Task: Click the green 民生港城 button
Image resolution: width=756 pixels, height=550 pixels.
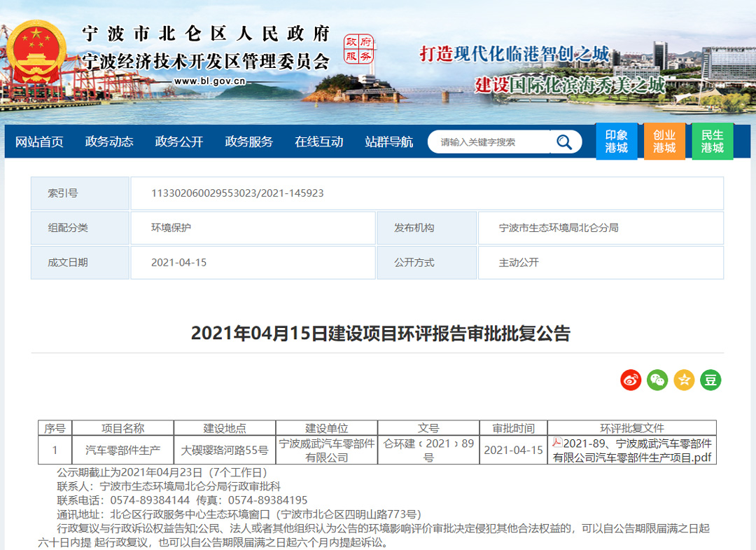Action: click(713, 142)
